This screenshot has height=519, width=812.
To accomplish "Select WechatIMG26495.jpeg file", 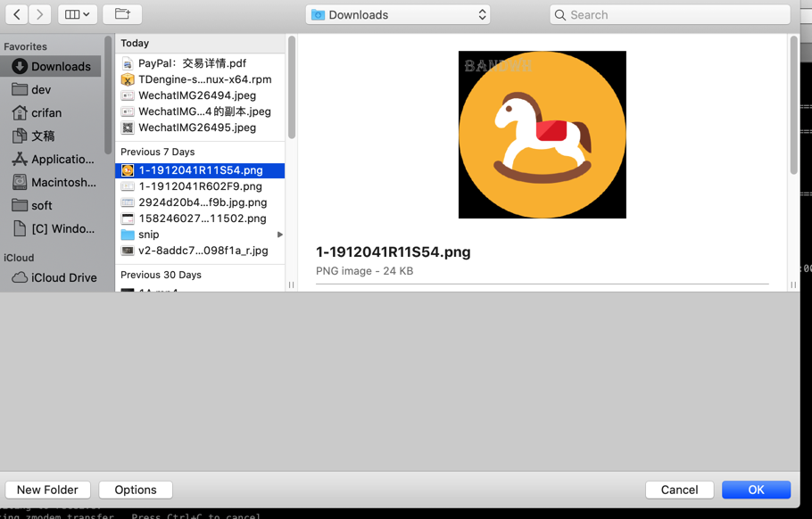I will point(200,128).
